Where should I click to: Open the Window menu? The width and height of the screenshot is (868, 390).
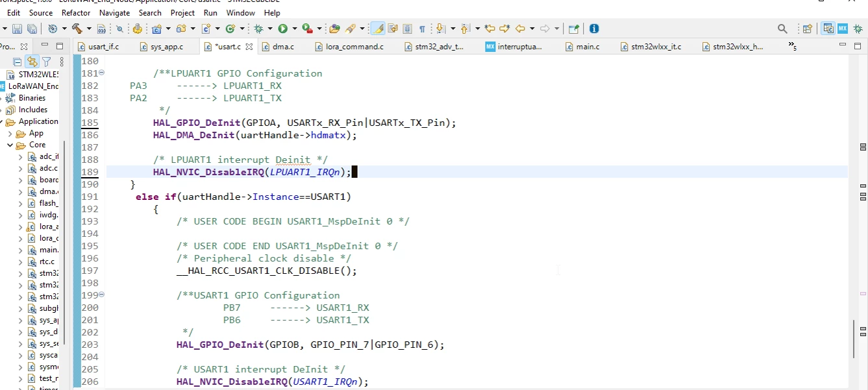tap(240, 12)
